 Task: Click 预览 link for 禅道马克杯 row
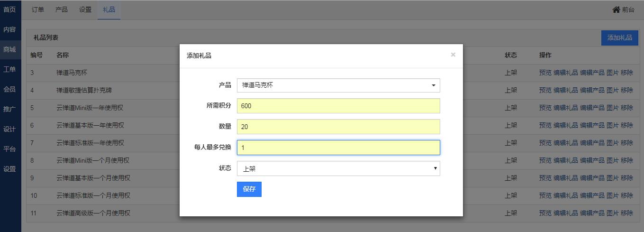coord(545,73)
